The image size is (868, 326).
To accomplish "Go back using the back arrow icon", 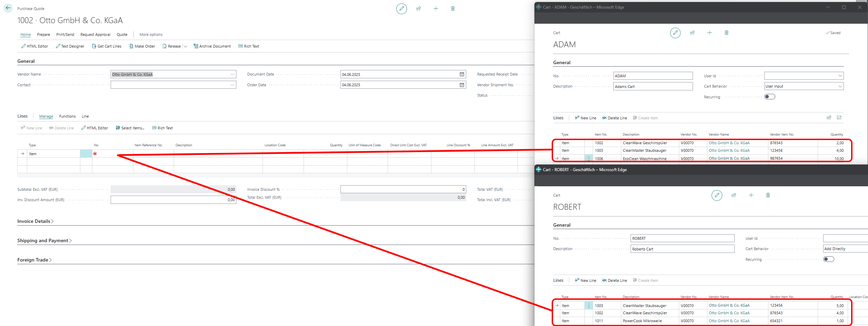I will 8,8.
